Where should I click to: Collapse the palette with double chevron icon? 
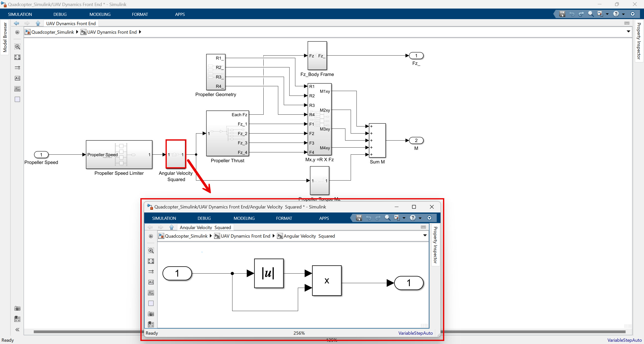(x=17, y=330)
